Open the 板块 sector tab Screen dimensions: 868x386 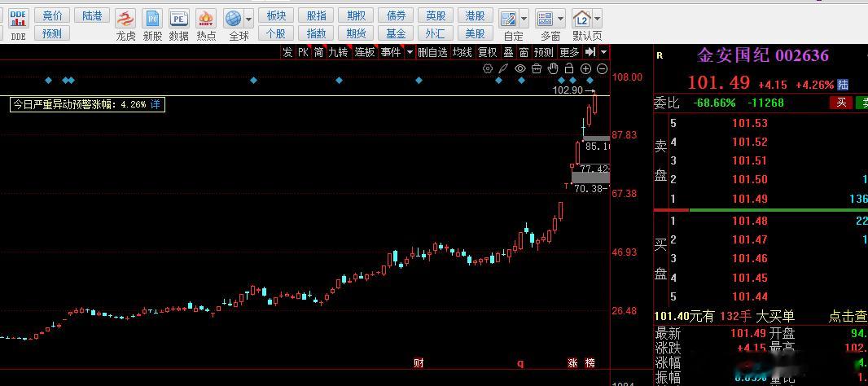276,15
